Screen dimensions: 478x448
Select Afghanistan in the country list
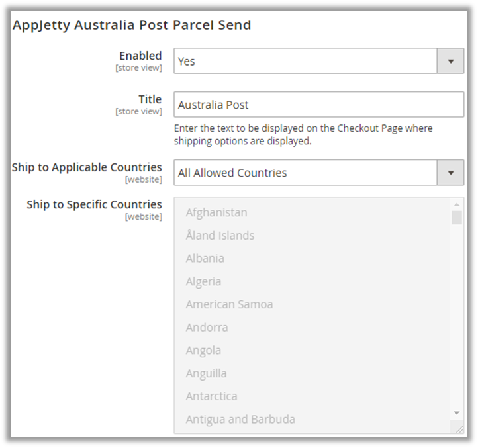coord(216,212)
